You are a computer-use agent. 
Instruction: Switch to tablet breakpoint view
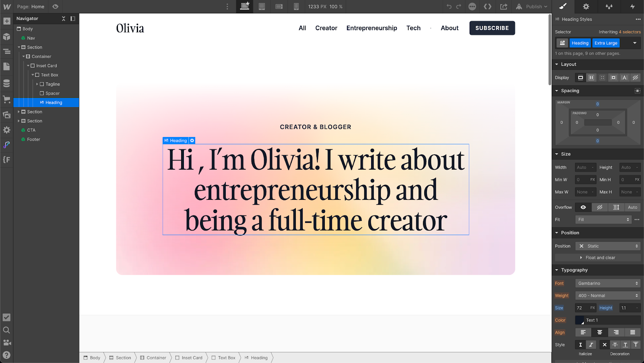coord(262,6)
